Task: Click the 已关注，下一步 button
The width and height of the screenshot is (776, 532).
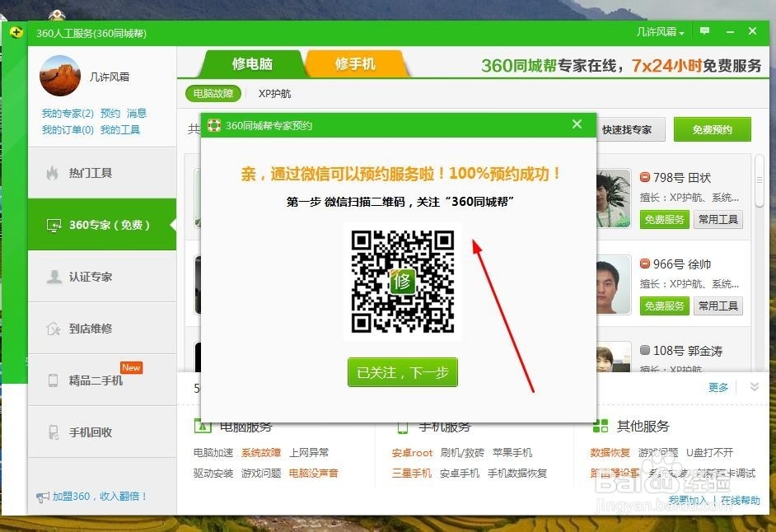Action: pyautogui.click(x=402, y=372)
